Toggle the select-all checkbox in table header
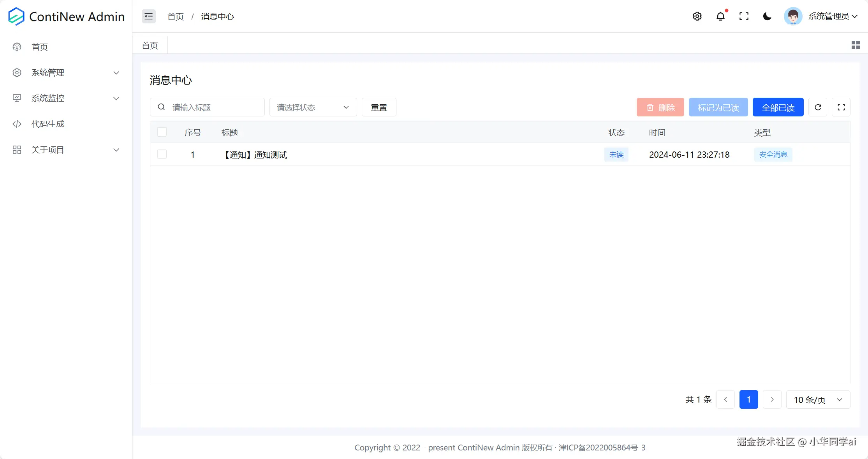The width and height of the screenshot is (868, 459). tap(162, 132)
